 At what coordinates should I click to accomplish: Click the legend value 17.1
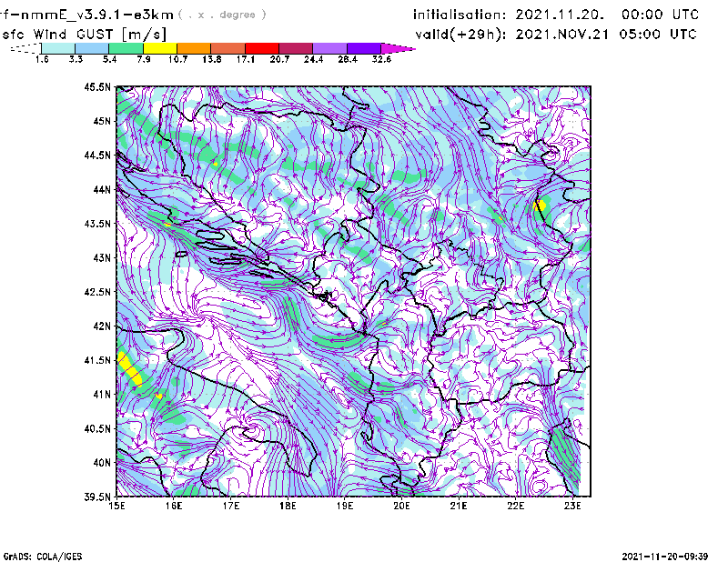tap(246, 59)
